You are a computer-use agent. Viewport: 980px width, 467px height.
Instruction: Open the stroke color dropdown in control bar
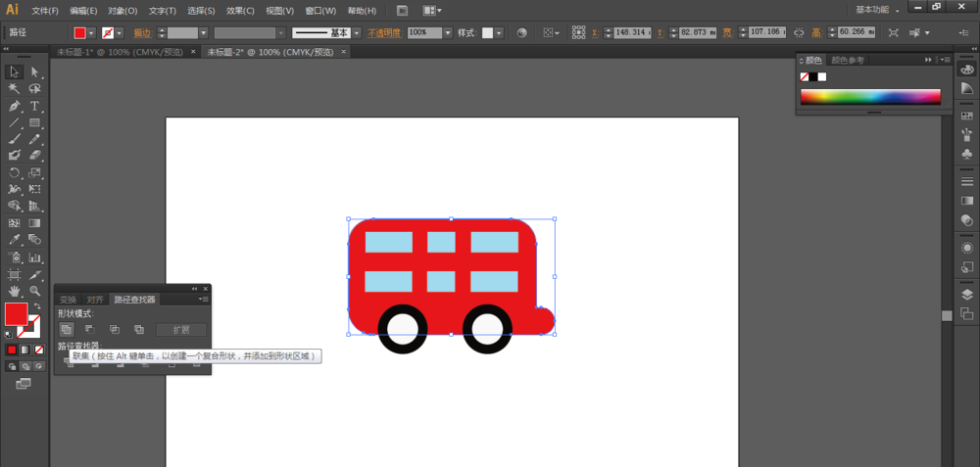pos(120,32)
